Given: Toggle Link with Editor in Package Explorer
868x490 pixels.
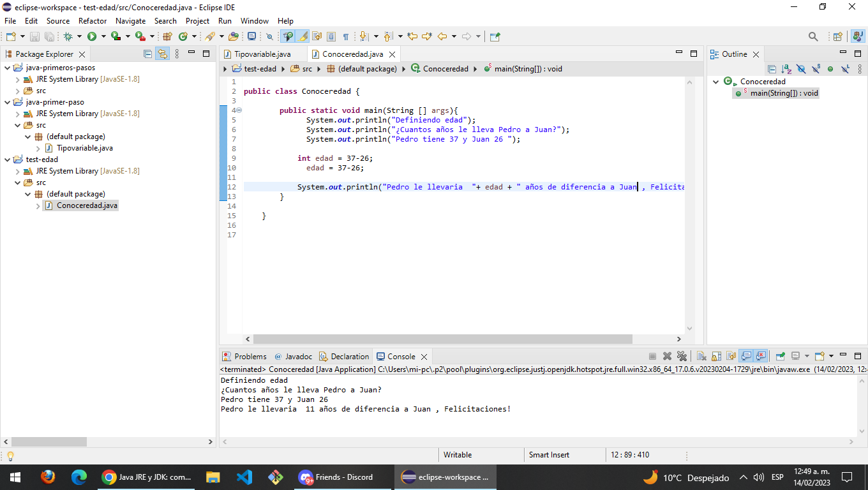Looking at the screenshot, I should pyautogui.click(x=163, y=54).
